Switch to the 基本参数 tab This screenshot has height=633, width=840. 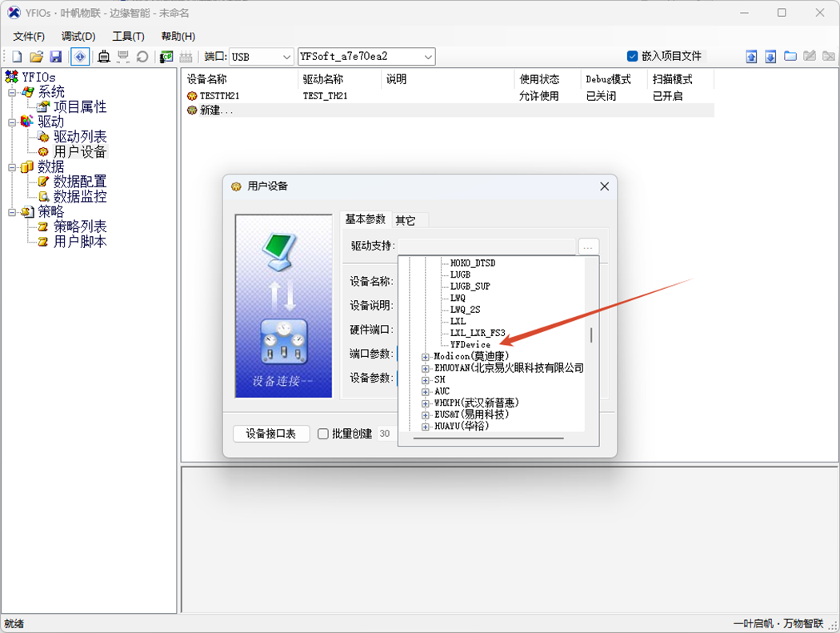(366, 219)
